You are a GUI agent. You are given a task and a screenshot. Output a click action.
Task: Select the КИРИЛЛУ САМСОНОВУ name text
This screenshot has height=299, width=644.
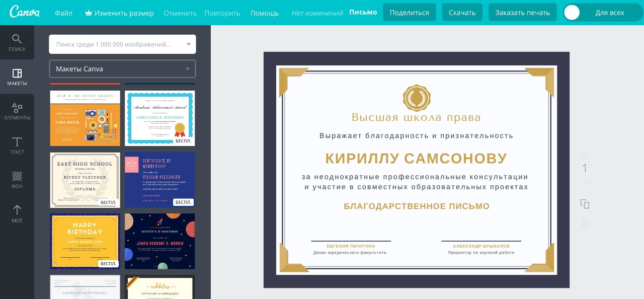pyautogui.click(x=416, y=158)
